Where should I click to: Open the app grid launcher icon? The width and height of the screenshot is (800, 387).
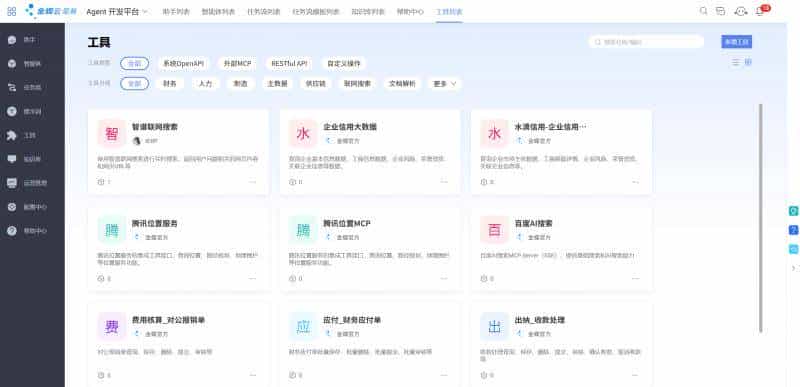(x=12, y=11)
